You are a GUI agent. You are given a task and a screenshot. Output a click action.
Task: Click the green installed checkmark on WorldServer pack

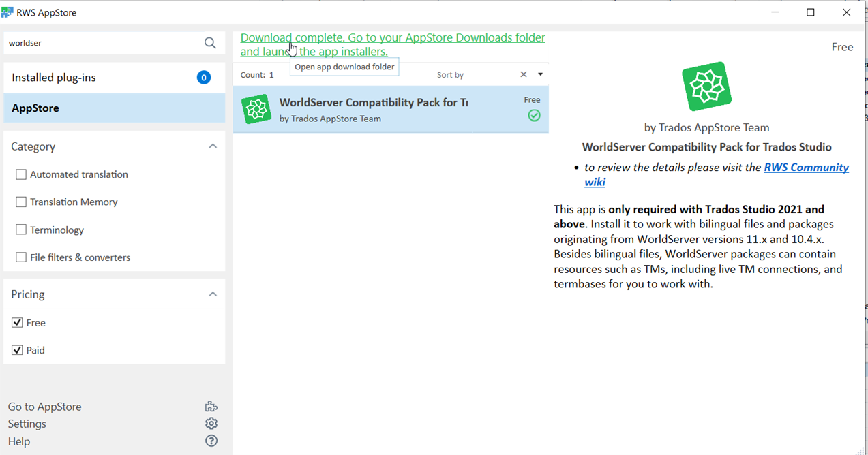pos(533,115)
